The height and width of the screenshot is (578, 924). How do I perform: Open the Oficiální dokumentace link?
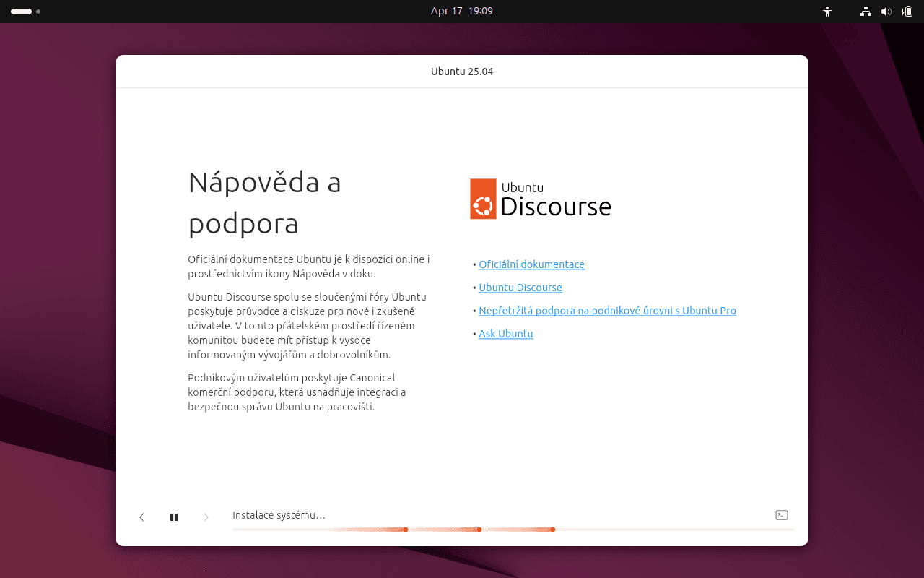(x=532, y=264)
